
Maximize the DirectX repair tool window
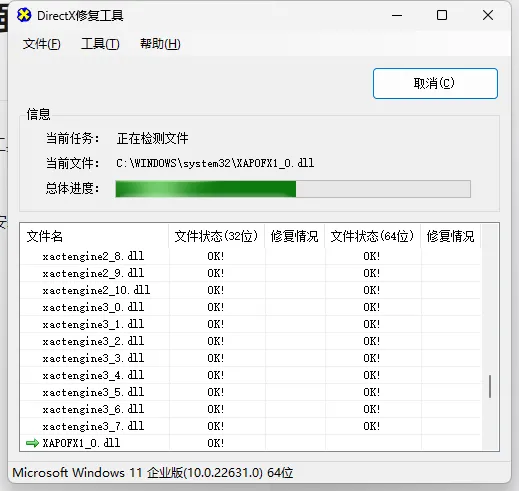442,15
